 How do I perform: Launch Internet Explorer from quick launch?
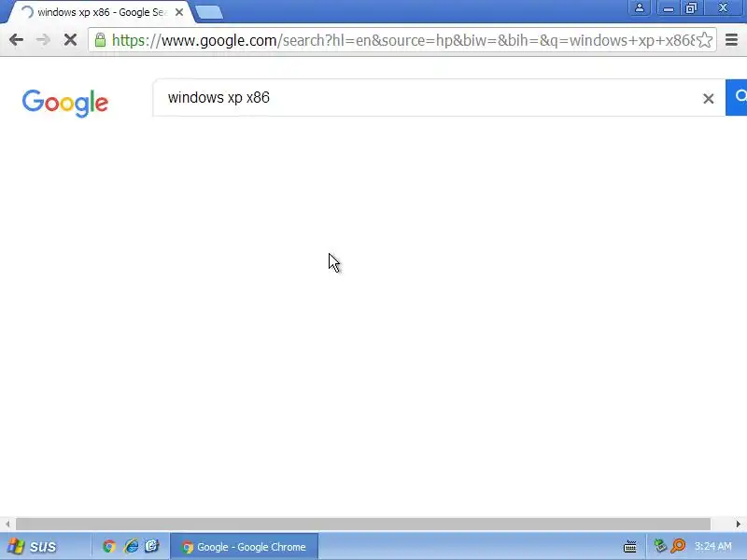click(x=131, y=546)
